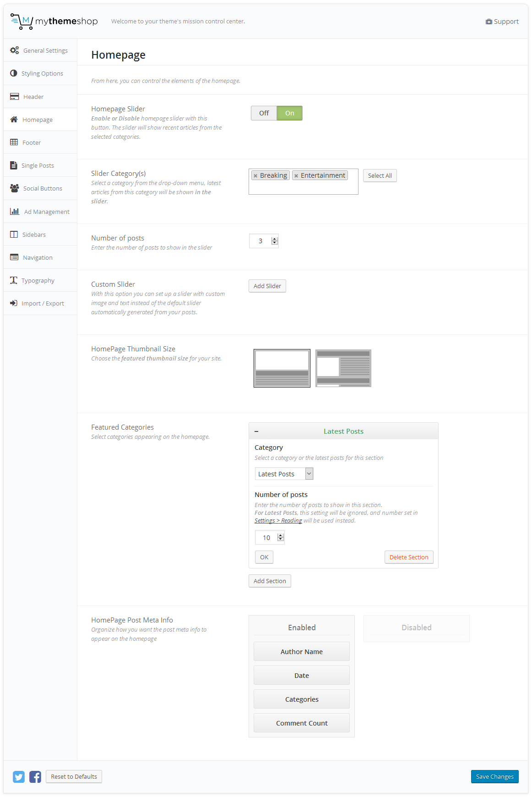This screenshot has width=532, height=797.
Task: Click the General Settings gears icon
Action: [15, 50]
